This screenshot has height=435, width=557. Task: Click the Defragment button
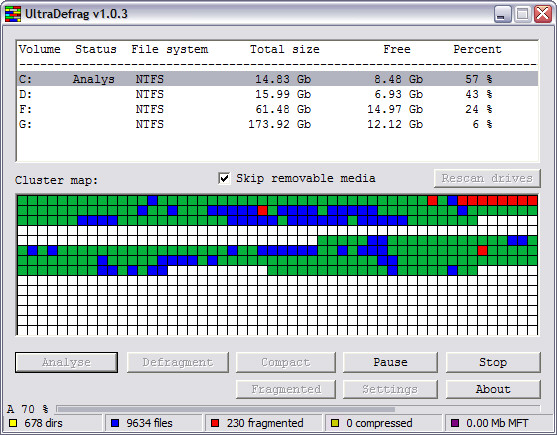click(178, 362)
